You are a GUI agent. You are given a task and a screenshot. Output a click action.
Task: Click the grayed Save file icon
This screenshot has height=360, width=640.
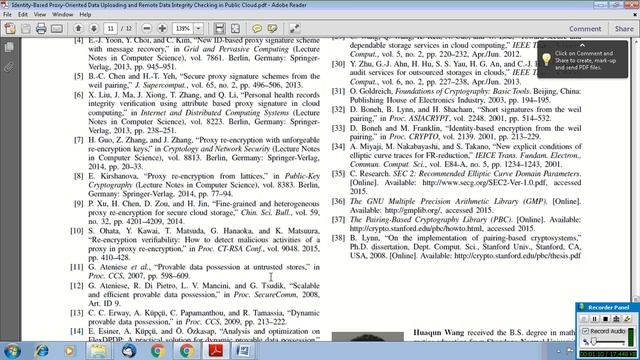click(26, 29)
